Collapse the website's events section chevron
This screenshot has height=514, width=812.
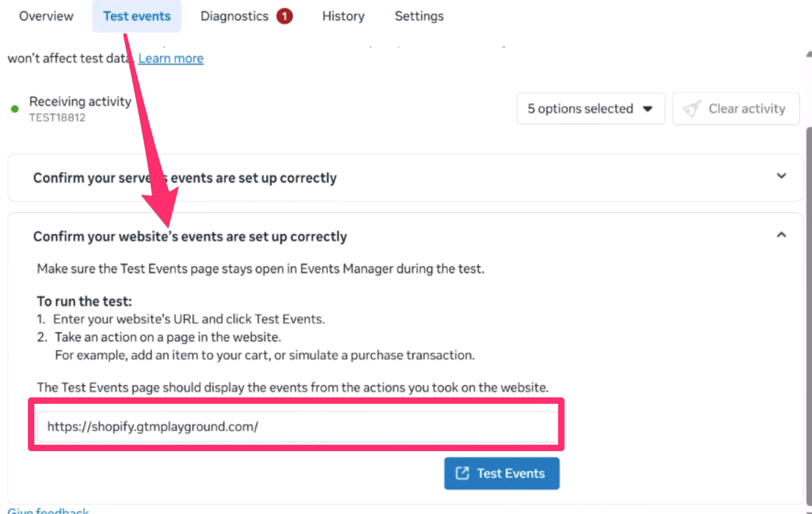coord(781,235)
